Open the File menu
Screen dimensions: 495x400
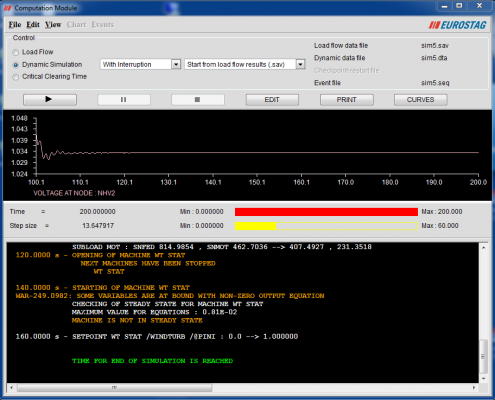pyautogui.click(x=15, y=25)
